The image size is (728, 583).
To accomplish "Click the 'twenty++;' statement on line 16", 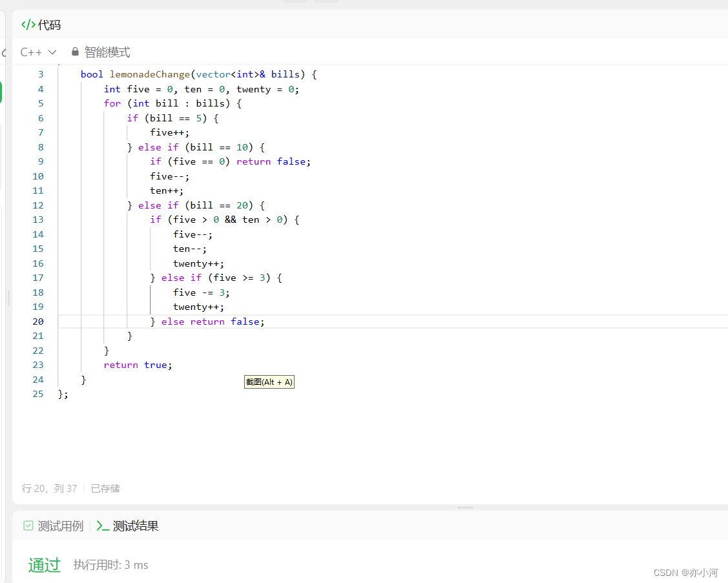I will (199, 263).
